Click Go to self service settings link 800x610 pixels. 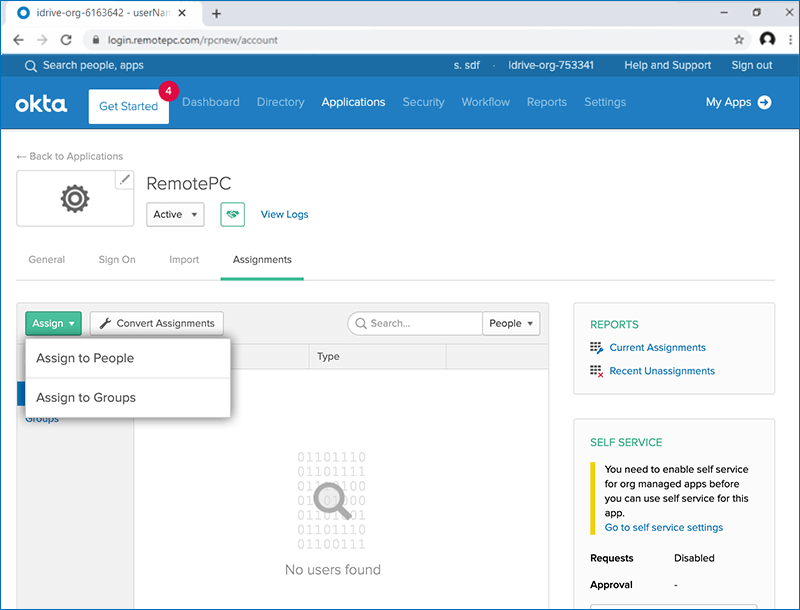[664, 527]
